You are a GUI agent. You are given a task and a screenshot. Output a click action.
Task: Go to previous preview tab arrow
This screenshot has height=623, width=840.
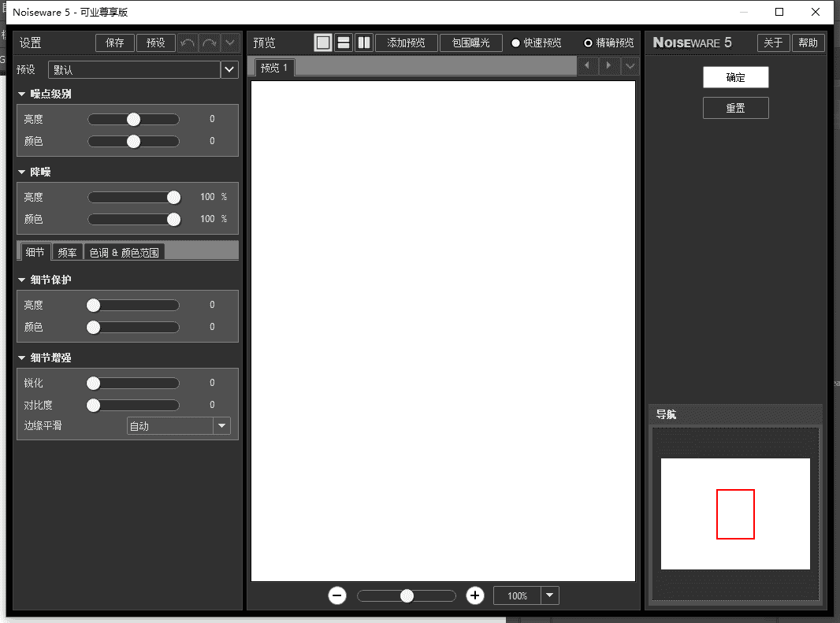click(587, 66)
